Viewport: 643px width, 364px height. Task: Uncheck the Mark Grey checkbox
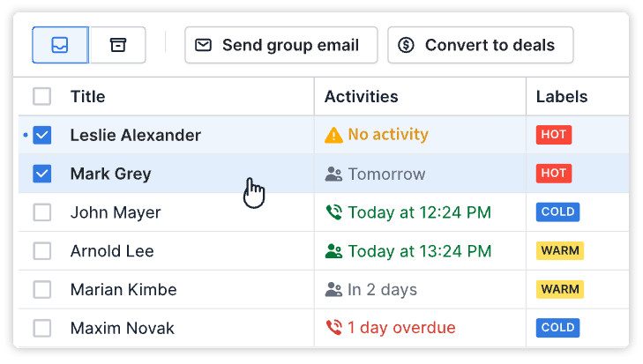(42, 174)
